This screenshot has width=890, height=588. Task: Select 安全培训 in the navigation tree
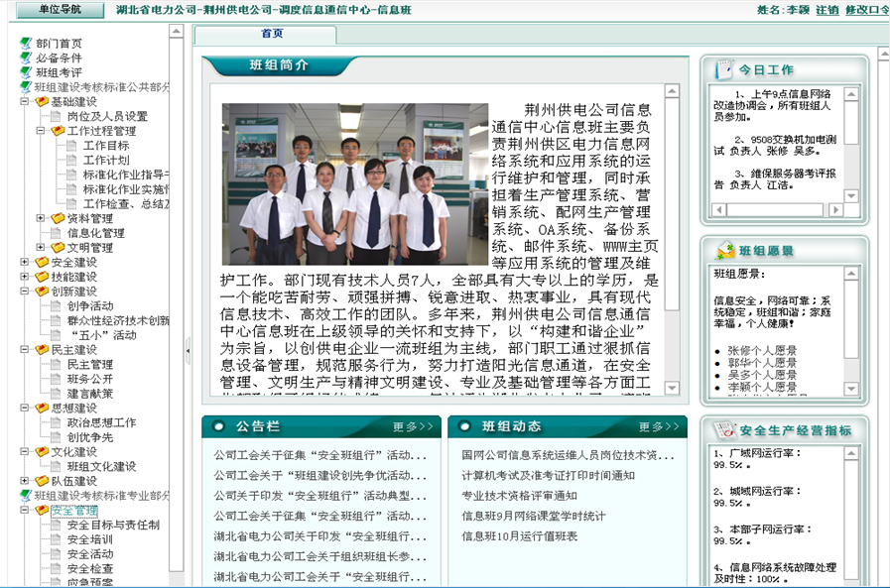click(90, 539)
